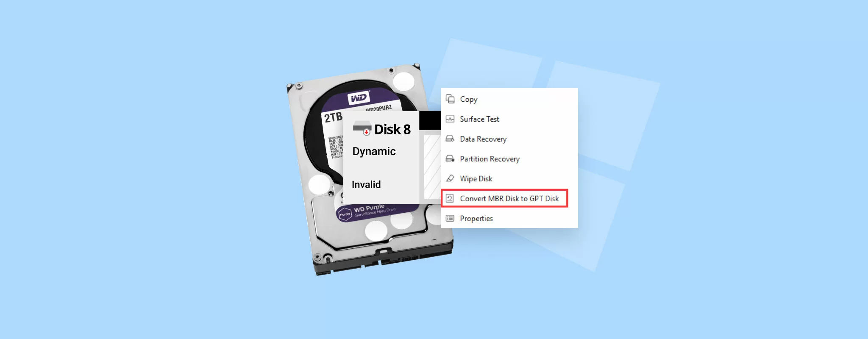Open Properties from the context menu
This screenshot has height=339, width=868.
click(x=509, y=218)
